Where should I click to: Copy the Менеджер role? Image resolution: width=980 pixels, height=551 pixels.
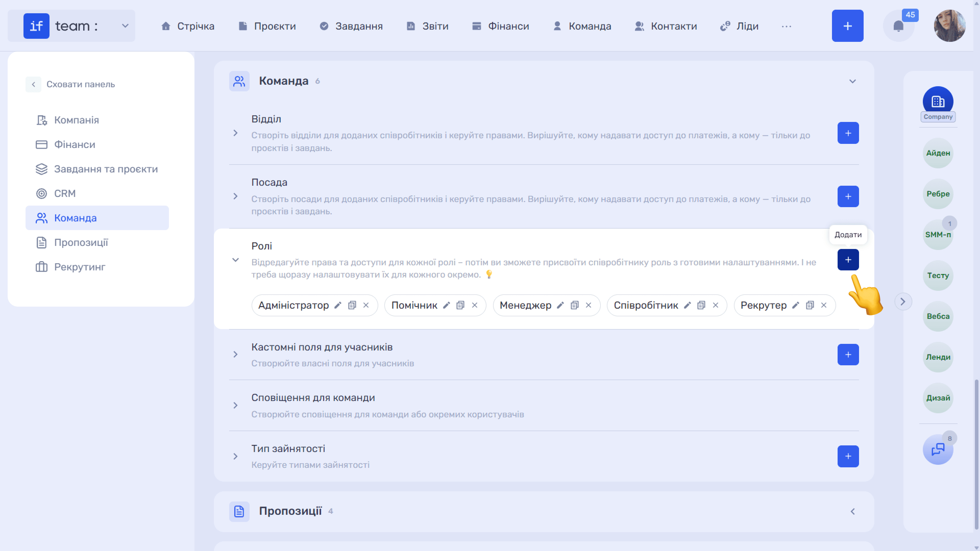point(574,305)
